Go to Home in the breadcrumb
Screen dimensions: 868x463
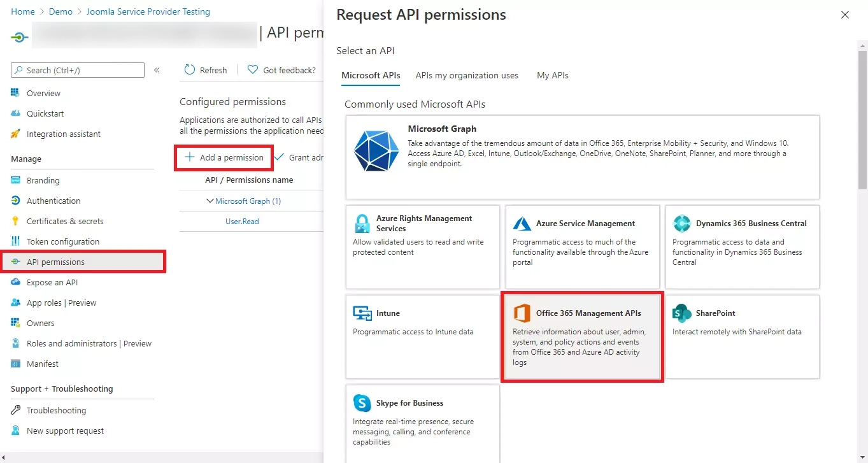(x=23, y=11)
